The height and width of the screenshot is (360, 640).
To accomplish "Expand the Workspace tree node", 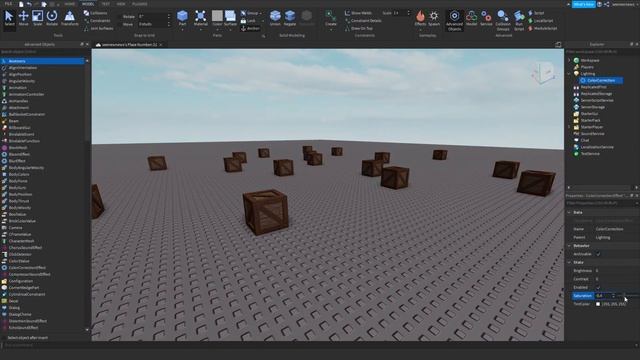I will [x=569, y=60].
